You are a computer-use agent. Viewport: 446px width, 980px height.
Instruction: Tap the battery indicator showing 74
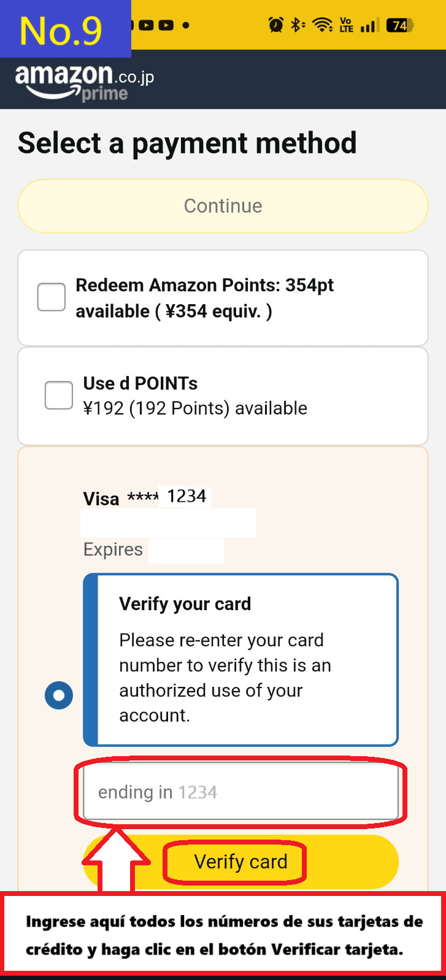[399, 25]
